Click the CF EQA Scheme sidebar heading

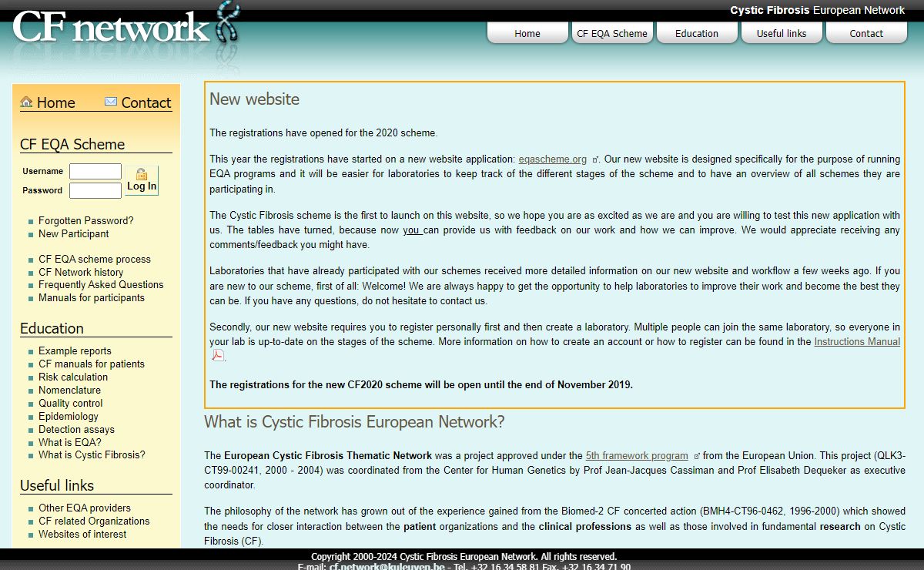click(x=72, y=144)
